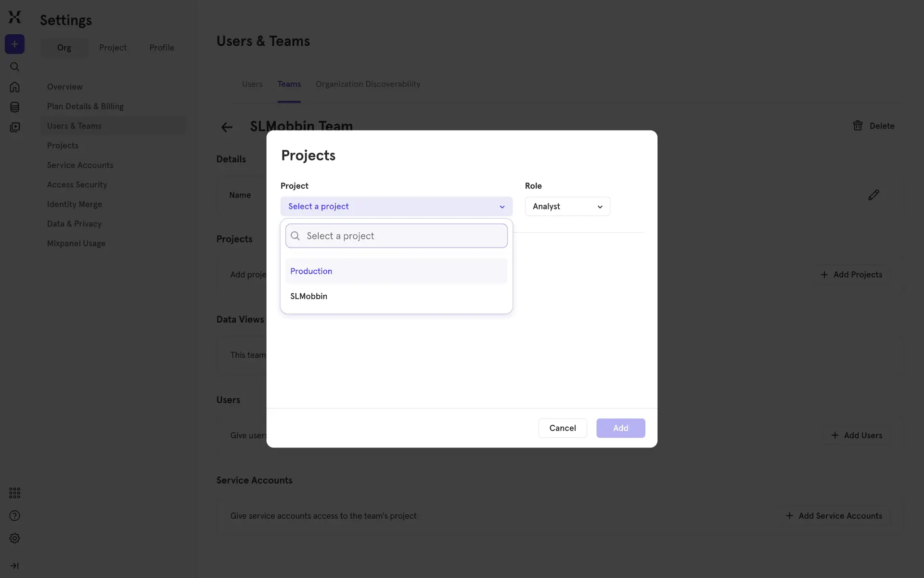Click the Add button in Projects dialog
This screenshot has height=578, width=924.
pyautogui.click(x=620, y=428)
